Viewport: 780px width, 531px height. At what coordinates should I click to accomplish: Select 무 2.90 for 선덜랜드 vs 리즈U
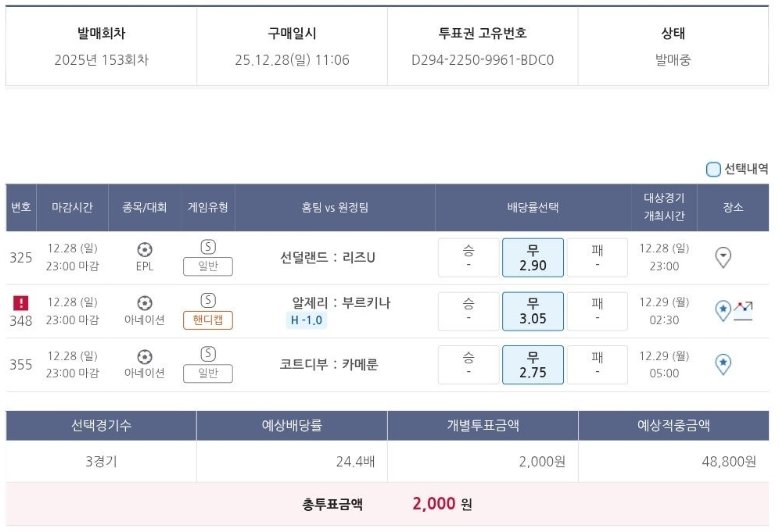click(532, 257)
